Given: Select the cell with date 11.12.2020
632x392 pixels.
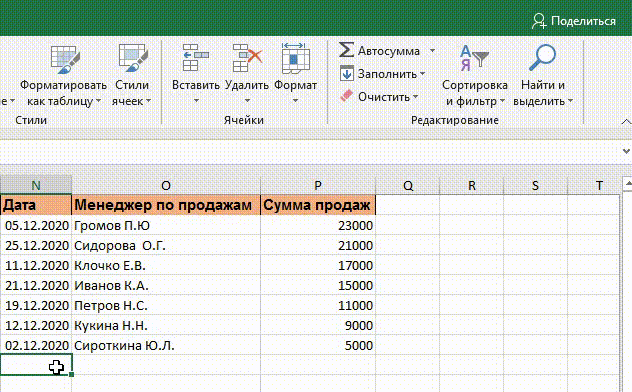Looking at the screenshot, I should click(x=36, y=265).
